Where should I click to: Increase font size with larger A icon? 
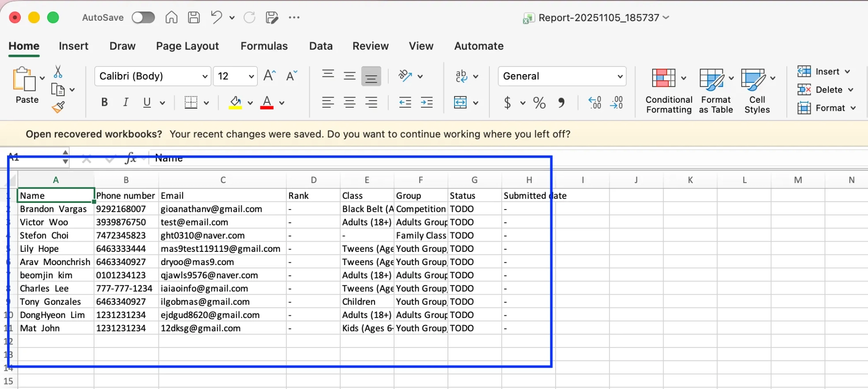click(x=269, y=76)
